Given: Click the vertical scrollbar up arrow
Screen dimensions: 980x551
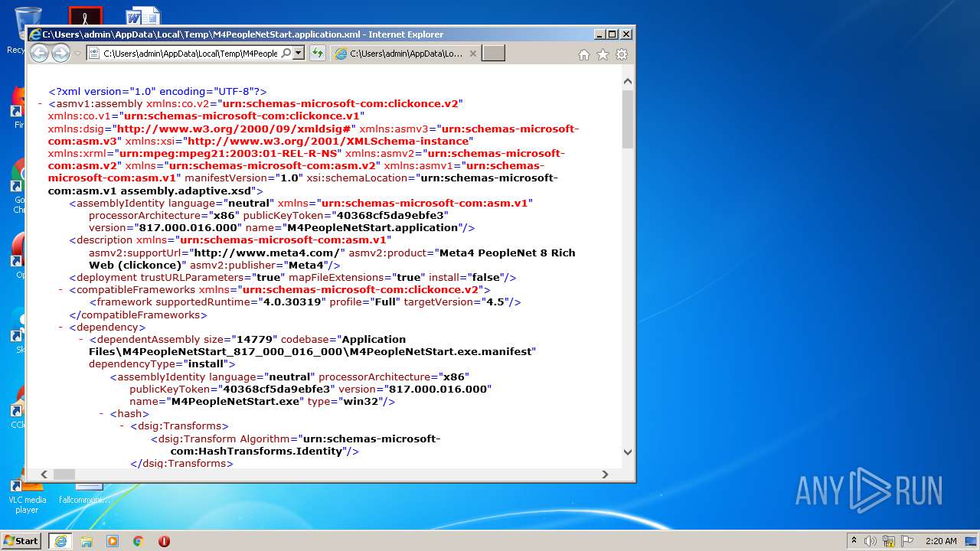Looking at the screenshot, I should [x=628, y=81].
